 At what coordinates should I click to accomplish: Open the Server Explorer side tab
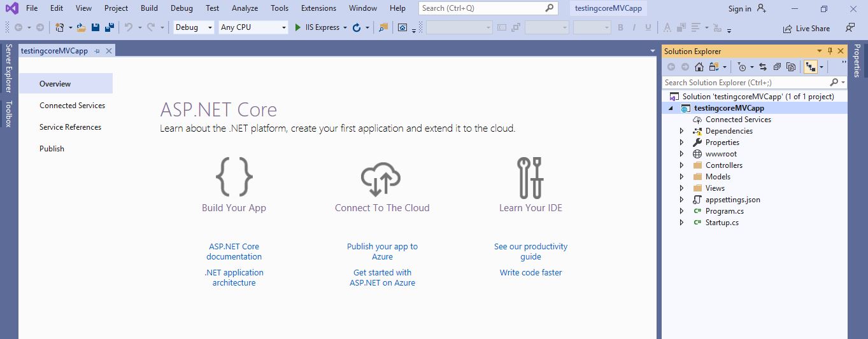[x=9, y=68]
